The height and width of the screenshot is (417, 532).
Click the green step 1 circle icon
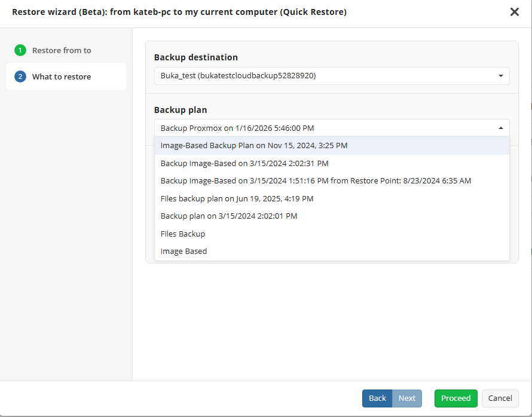click(x=20, y=50)
